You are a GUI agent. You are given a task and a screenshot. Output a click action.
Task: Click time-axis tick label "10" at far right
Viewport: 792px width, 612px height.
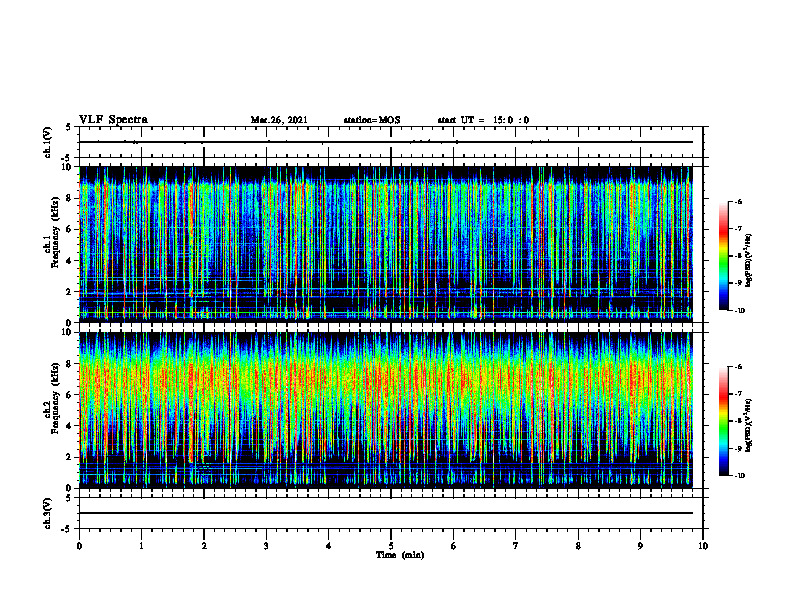tap(703, 546)
